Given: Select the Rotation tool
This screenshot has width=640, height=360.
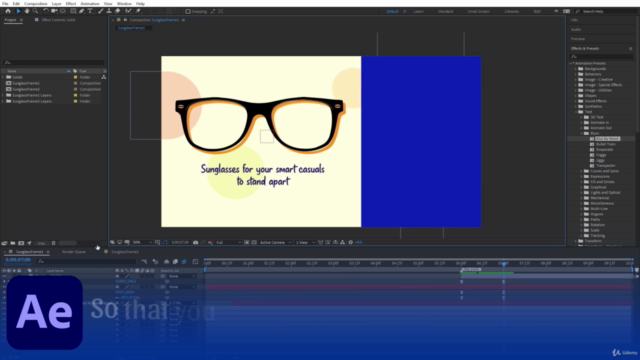Looking at the screenshot, I should [46, 11].
